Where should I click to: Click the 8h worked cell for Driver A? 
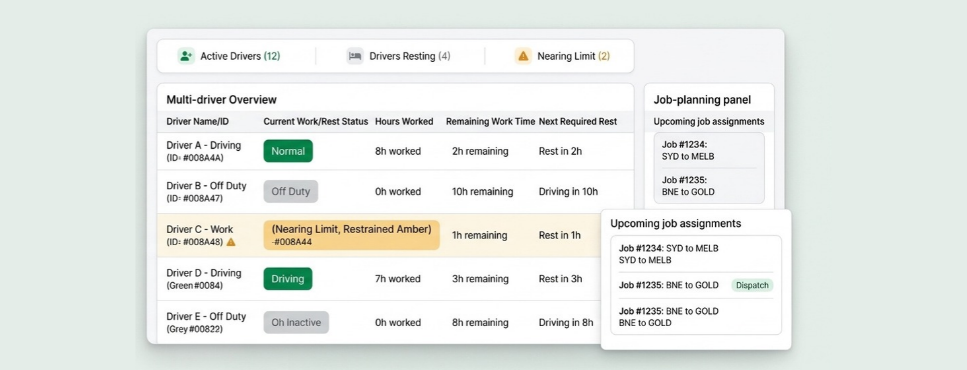point(398,151)
